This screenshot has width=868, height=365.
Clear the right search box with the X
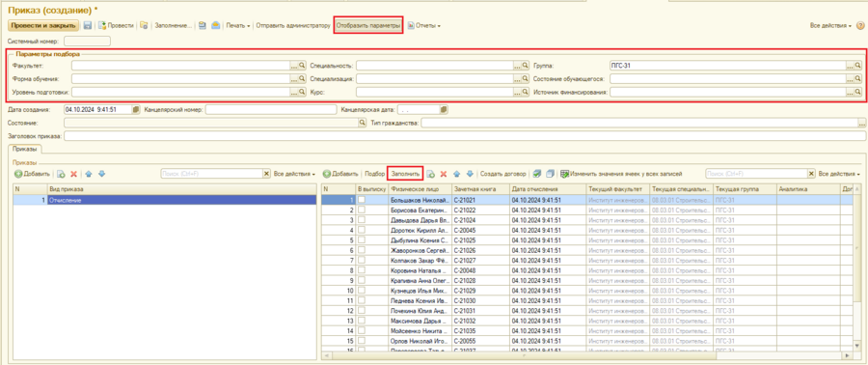pyautogui.click(x=811, y=174)
